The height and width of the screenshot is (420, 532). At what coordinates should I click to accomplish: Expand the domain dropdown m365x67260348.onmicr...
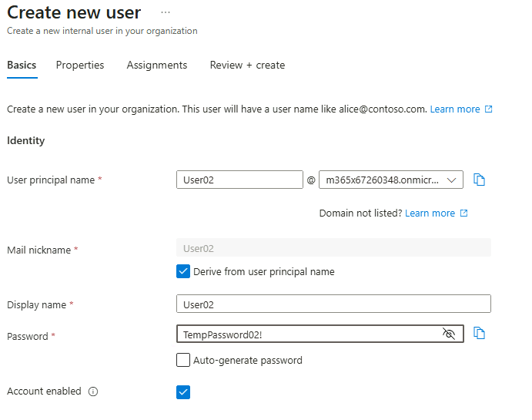[391, 180]
